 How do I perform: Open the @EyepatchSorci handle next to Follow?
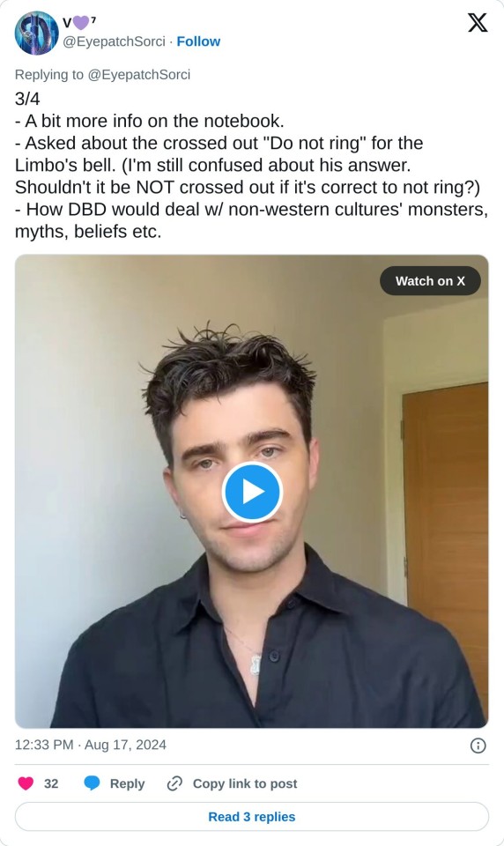pyautogui.click(x=114, y=41)
